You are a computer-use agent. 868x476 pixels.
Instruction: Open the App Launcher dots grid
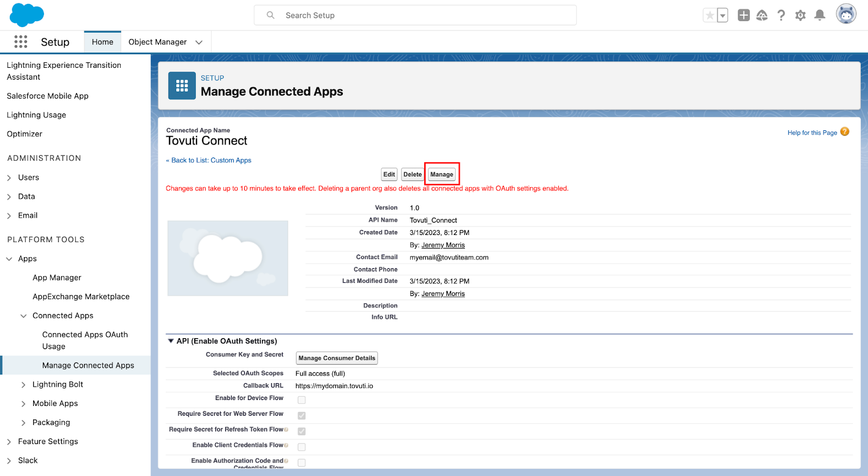coord(21,42)
